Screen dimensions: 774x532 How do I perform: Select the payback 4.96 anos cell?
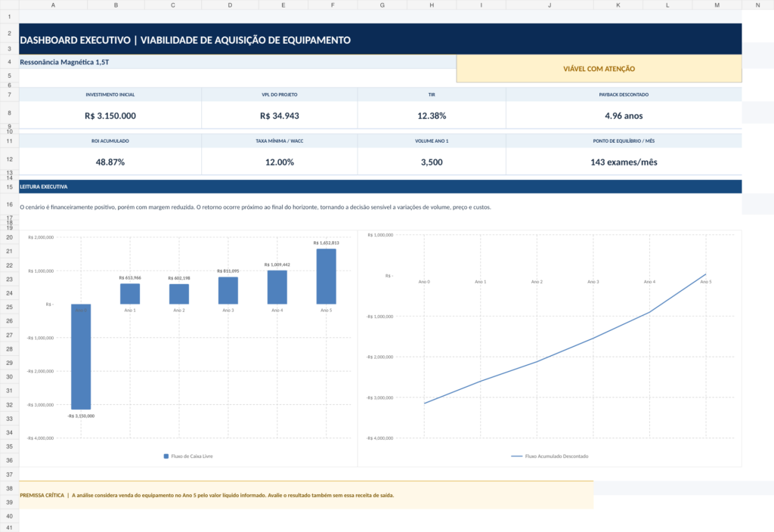click(624, 116)
